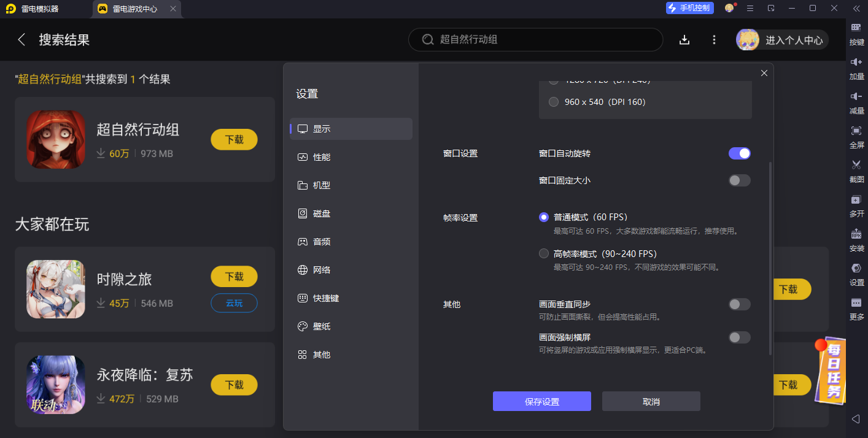Select 960 x 540 resolution option
Screen dimensions: 868x438
554,102
